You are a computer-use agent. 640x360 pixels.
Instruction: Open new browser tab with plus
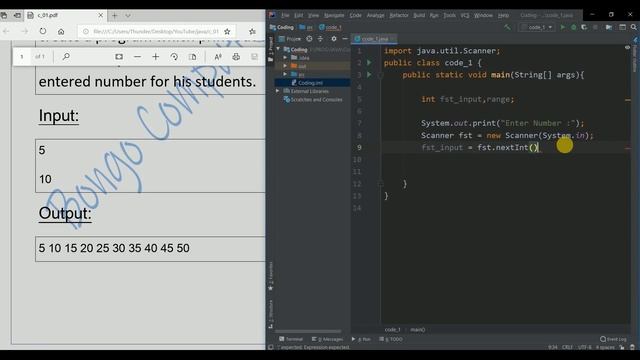(115, 16)
